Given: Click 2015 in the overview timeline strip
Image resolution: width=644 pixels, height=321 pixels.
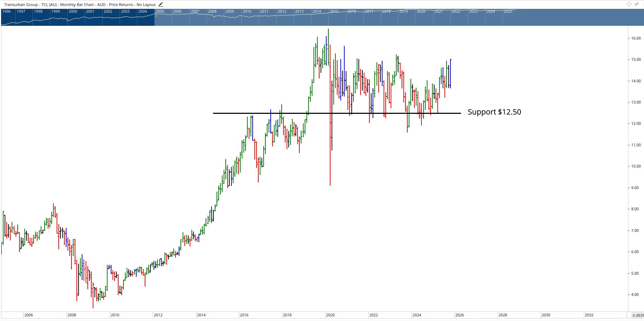Looking at the screenshot, I should click(334, 11).
